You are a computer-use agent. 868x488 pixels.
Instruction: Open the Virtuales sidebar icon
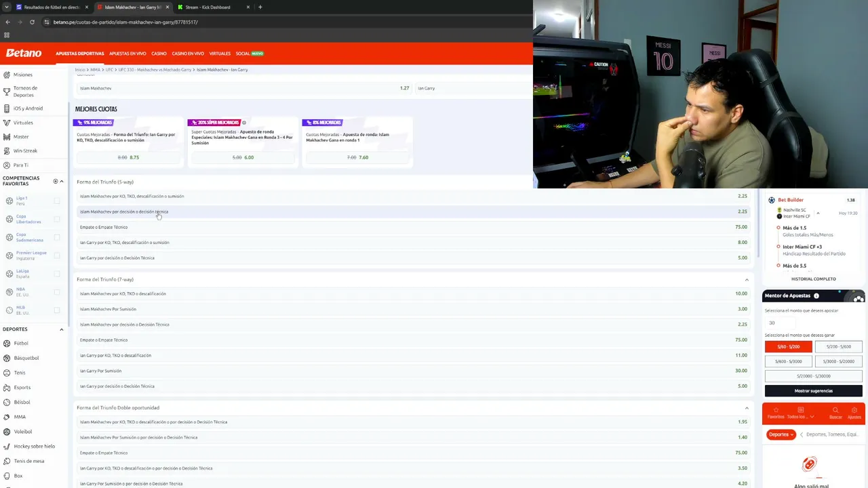pos(6,123)
